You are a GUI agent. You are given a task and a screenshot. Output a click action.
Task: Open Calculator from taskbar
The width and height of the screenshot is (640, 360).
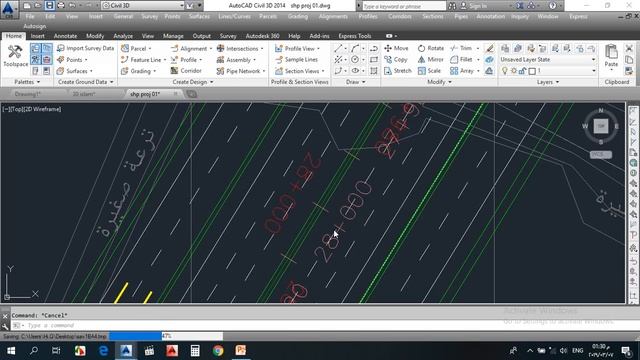[195, 351]
